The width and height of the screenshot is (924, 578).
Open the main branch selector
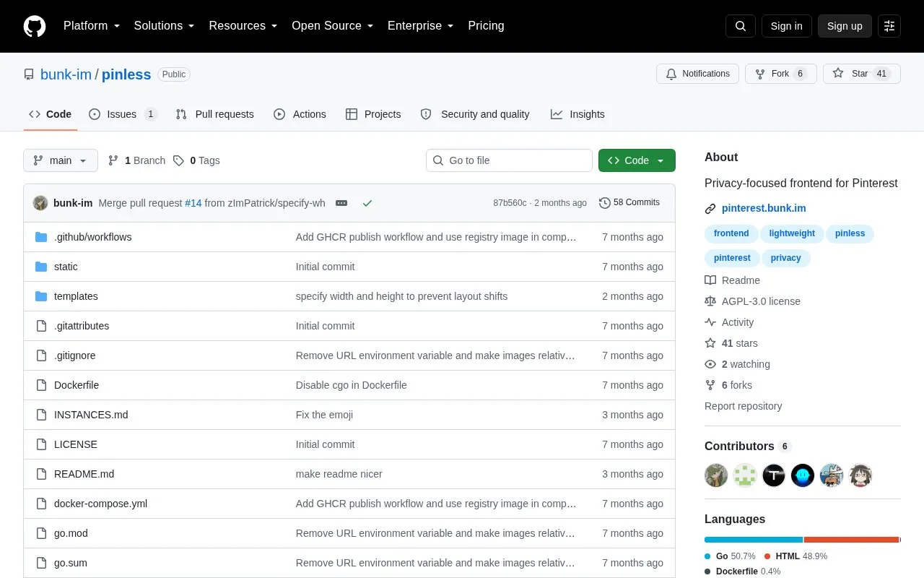61,160
